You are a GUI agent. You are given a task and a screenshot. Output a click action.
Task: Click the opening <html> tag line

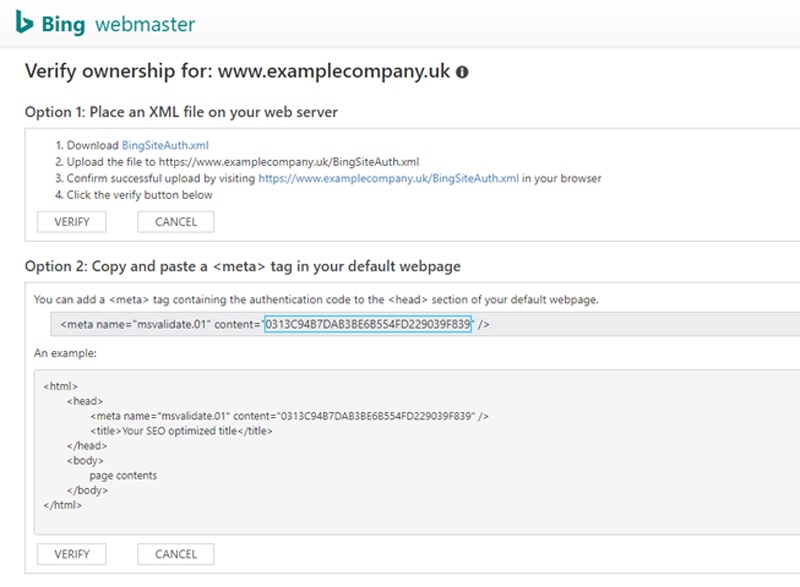tap(61, 386)
